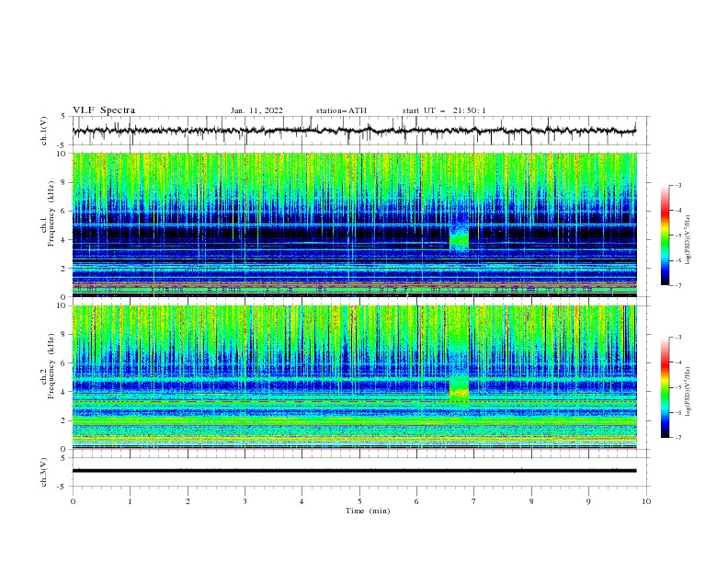The height and width of the screenshot is (563, 728).
Task: Click the '0' tick on the time axis
Action: pos(73,501)
